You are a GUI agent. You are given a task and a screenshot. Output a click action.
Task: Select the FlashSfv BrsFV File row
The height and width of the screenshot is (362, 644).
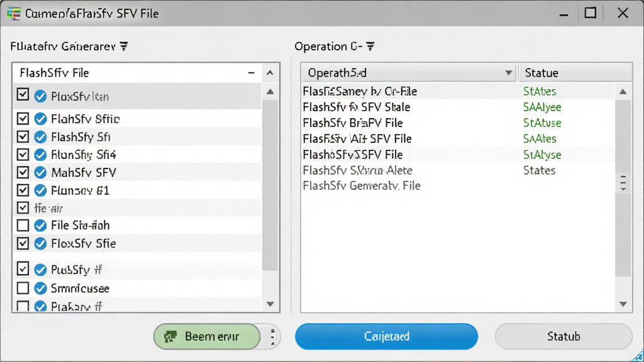458,123
